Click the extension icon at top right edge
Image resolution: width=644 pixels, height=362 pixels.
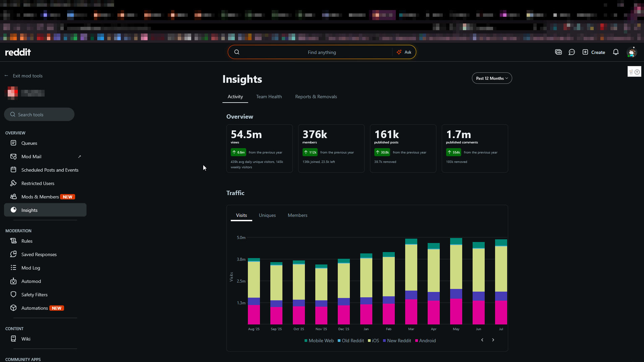tap(634, 72)
